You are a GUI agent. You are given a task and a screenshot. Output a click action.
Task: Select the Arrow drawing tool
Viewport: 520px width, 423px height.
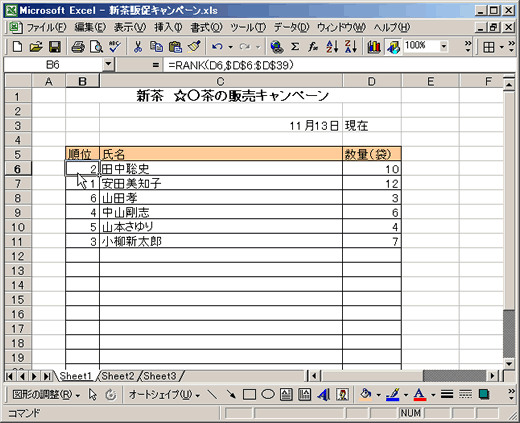click(231, 395)
